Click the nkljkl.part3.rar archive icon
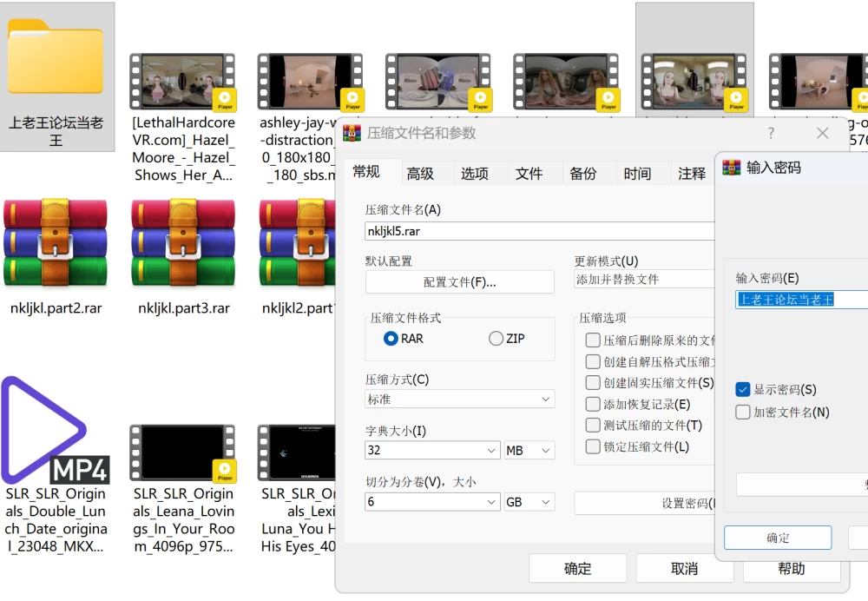 point(183,244)
